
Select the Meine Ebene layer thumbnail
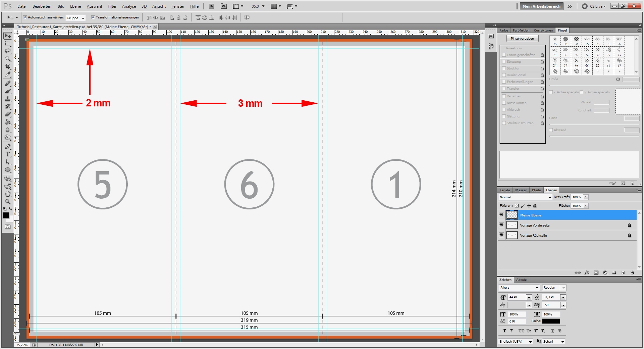512,215
